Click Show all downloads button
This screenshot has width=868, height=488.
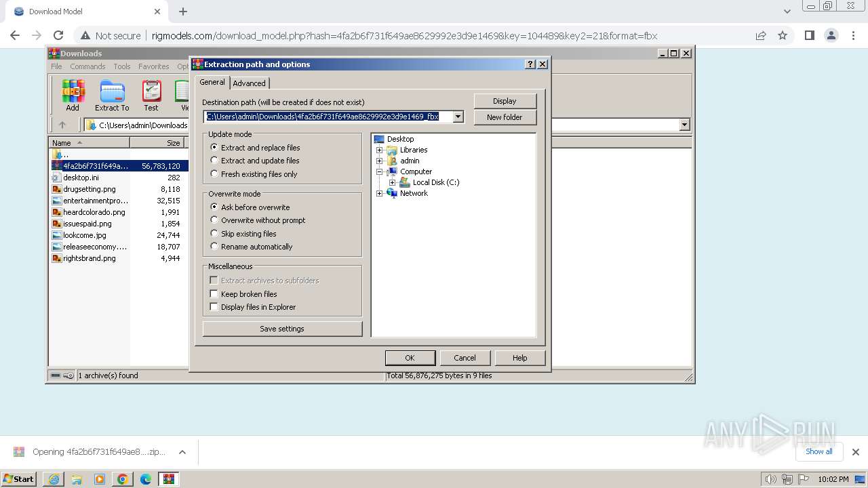(x=819, y=451)
